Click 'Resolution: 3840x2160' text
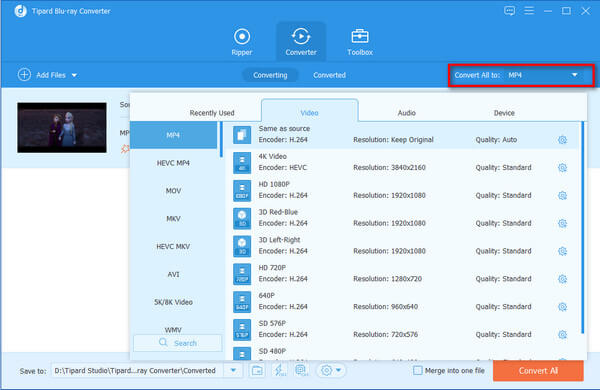This screenshot has width=600, height=390. click(x=389, y=168)
